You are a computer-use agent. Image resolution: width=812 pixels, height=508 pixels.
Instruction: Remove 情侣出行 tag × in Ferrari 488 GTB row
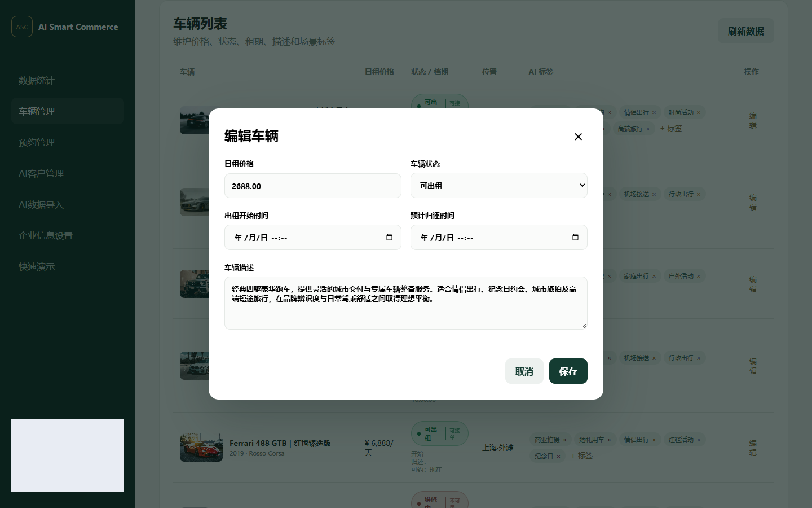(x=654, y=440)
